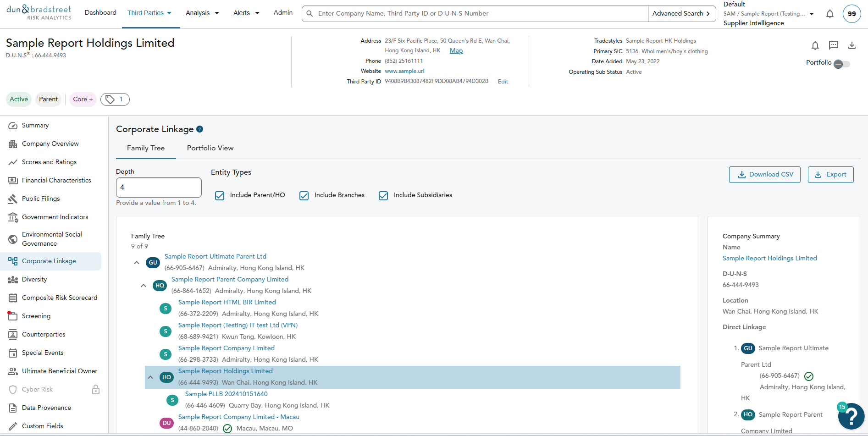Viewport: 868px width, 436px height.
Task: Open the Third Parties dropdown menu
Action: point(149,13)
